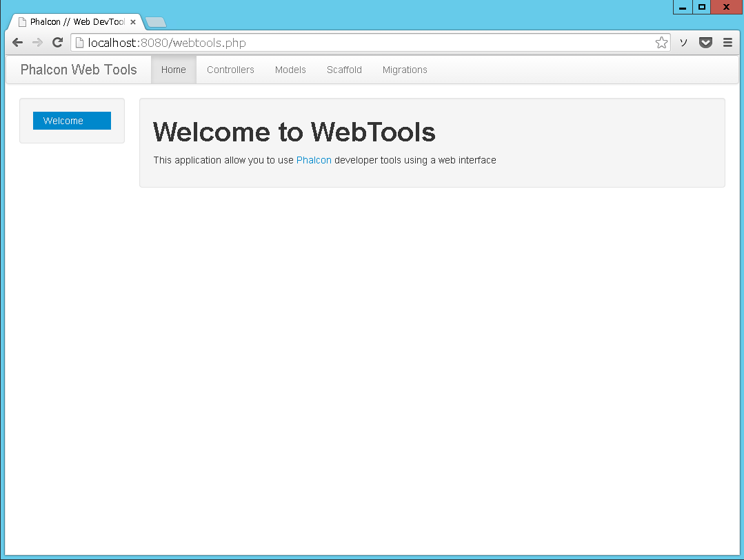This screenshot has height=560, width=744.
Task: Click the Welcome to WebTools heading
Action: 294,132
